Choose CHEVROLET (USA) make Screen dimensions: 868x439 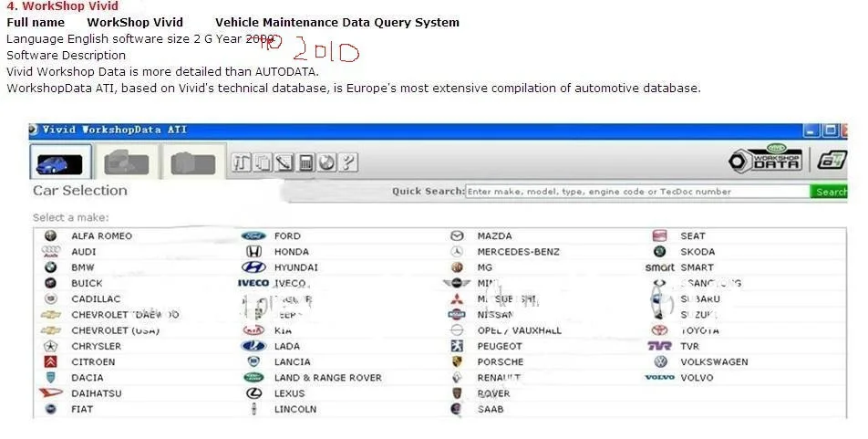(x=115, y=330)
